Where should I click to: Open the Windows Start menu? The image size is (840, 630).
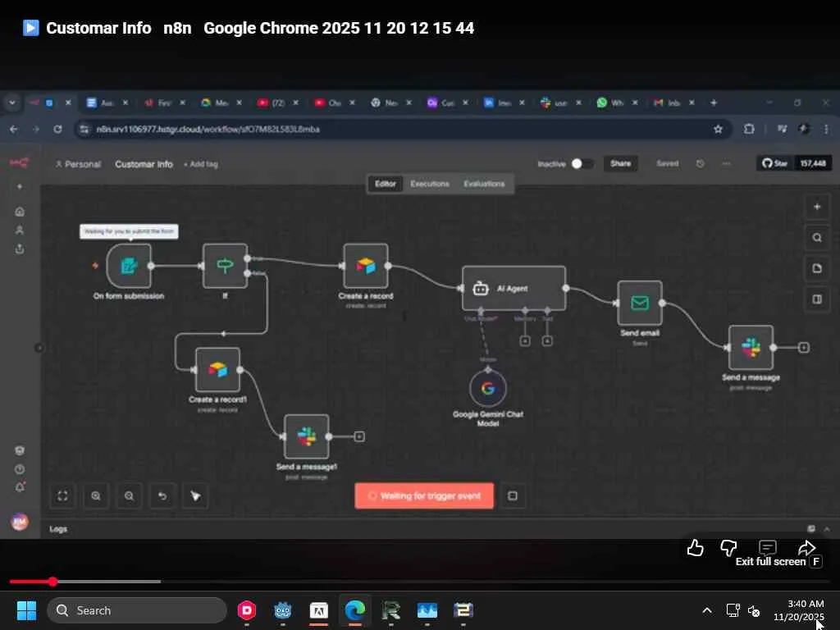coord(26,610)
